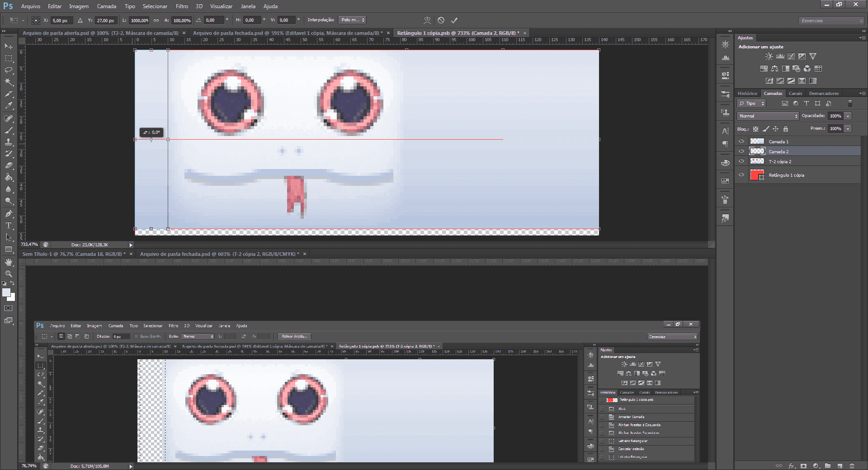Switch to the Histórico tab
The height and width of the screenshot is (470, 868).
(x=747, y=94)
